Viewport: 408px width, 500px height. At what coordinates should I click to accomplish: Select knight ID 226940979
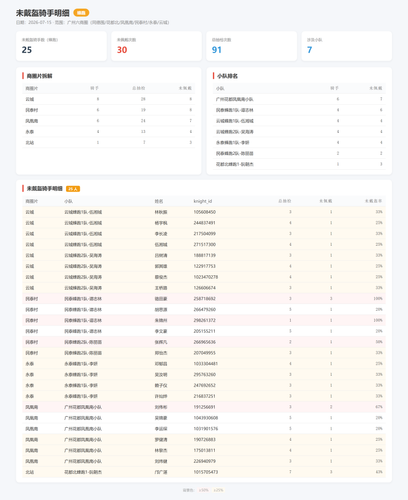(x=205, y=461)
